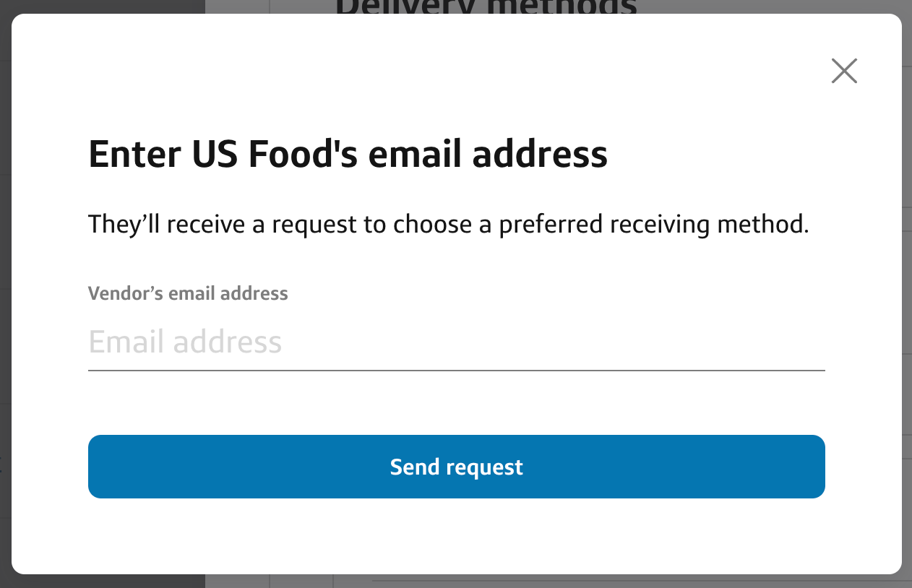Click US Food's name in the title
Screen dimensions: 912x588
(249, 153)
